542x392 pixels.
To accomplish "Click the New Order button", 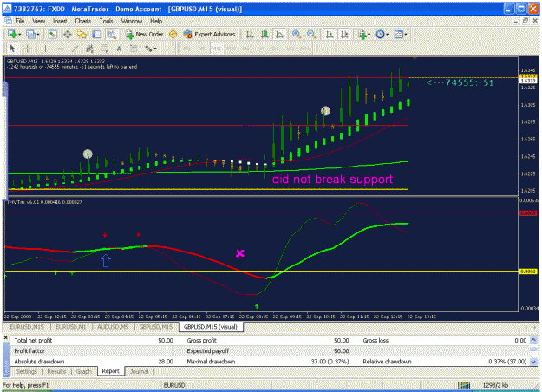I will click(145, 34).
